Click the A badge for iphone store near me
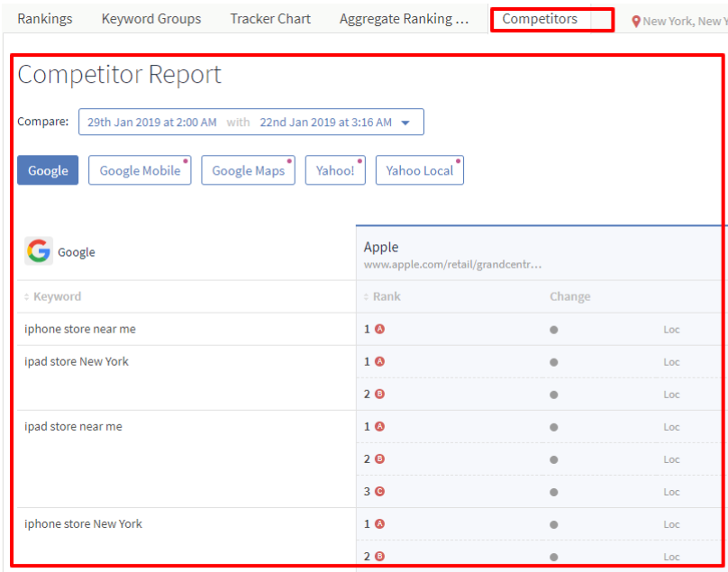Screen dimensions: 728x572 point(380,329)
